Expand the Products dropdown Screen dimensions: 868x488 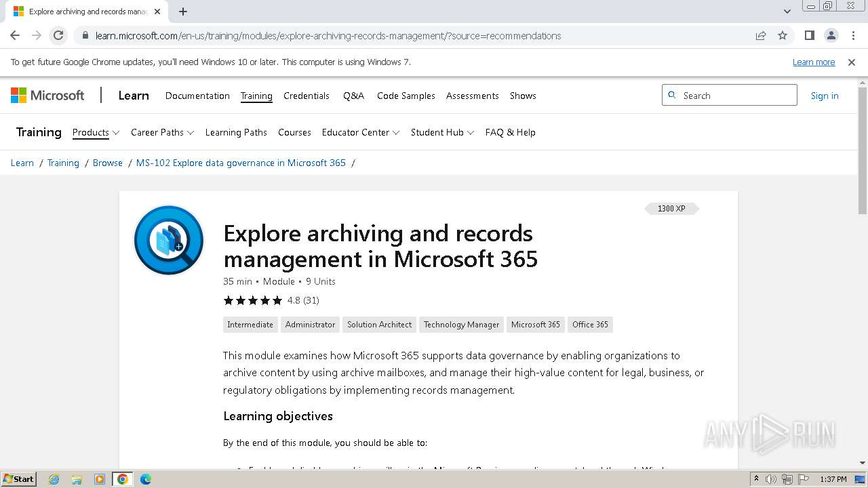96,132
